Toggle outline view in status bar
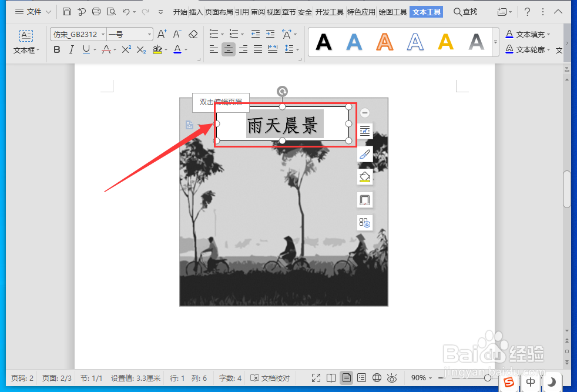Screen dimensions: 577x392 click(362, 378)
